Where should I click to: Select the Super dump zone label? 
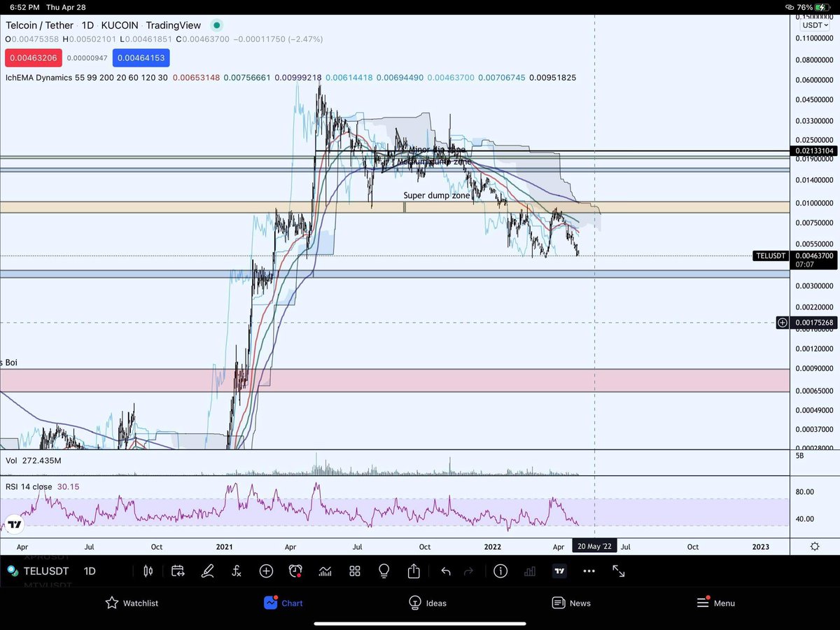click(x=436, y=195)
